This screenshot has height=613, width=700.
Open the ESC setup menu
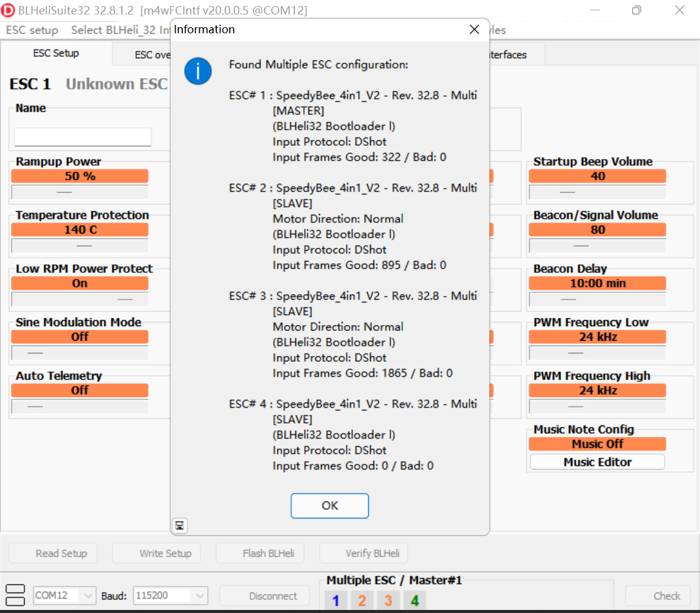pos(32,30)
